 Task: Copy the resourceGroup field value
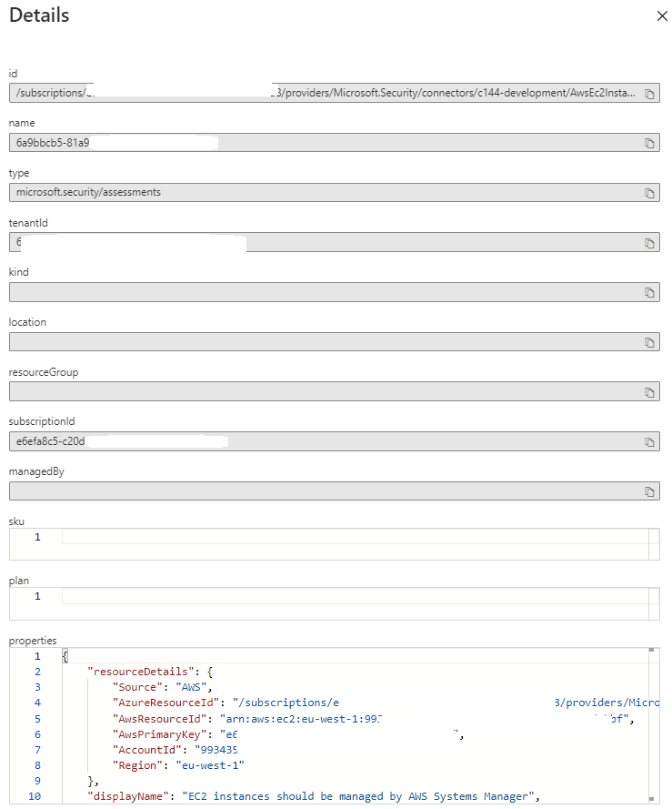(649, 393)
